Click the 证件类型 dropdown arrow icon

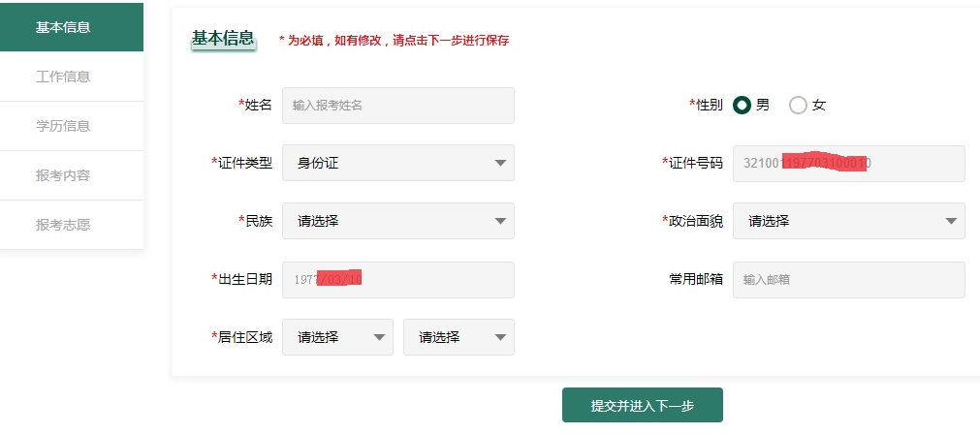(500, 163)
